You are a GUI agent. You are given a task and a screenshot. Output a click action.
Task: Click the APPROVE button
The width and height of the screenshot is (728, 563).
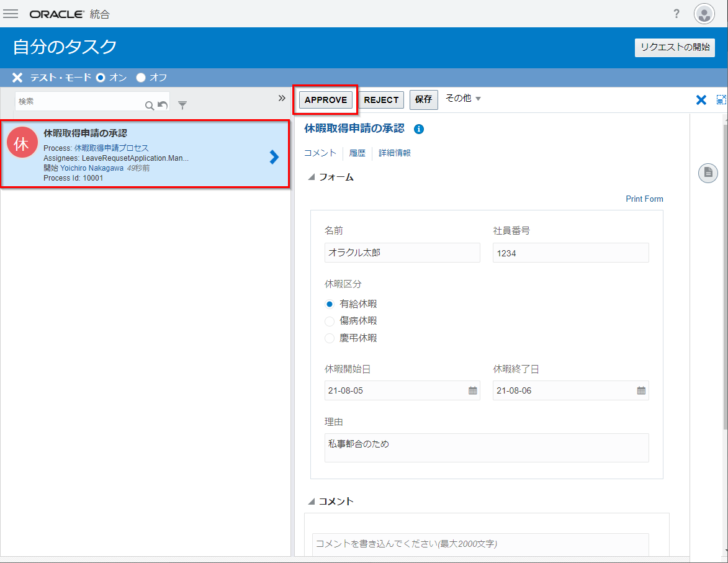[x=326, y=100]
